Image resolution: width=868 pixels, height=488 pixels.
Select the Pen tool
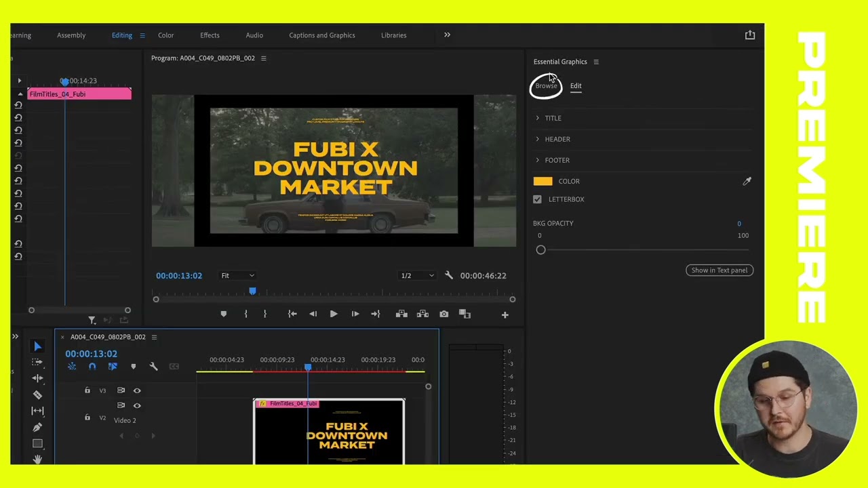37,427
